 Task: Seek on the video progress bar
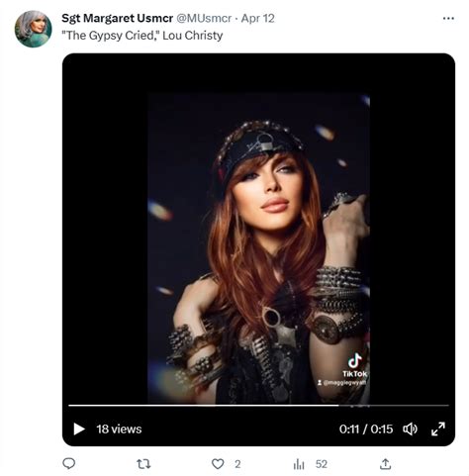[x=258, y=405]
